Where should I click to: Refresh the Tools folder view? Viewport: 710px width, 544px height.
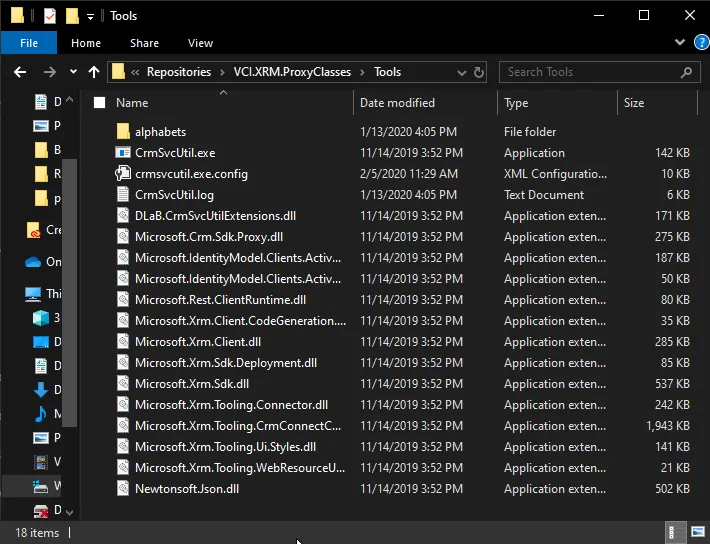479,72
